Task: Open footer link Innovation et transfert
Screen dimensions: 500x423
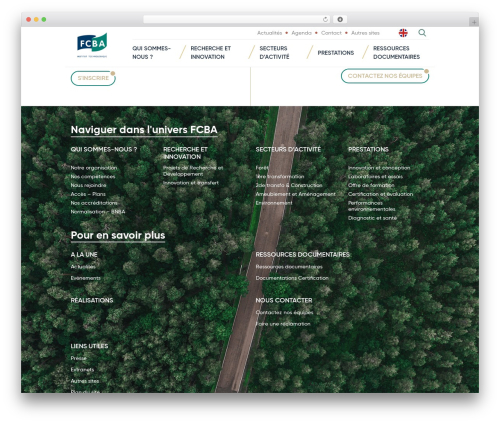Action: (191, 183)
